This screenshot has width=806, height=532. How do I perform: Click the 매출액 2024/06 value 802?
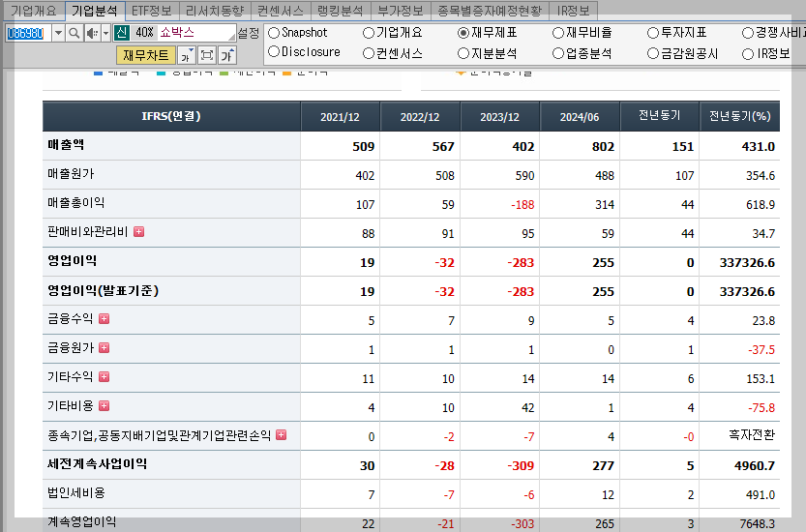click(603, 146)
